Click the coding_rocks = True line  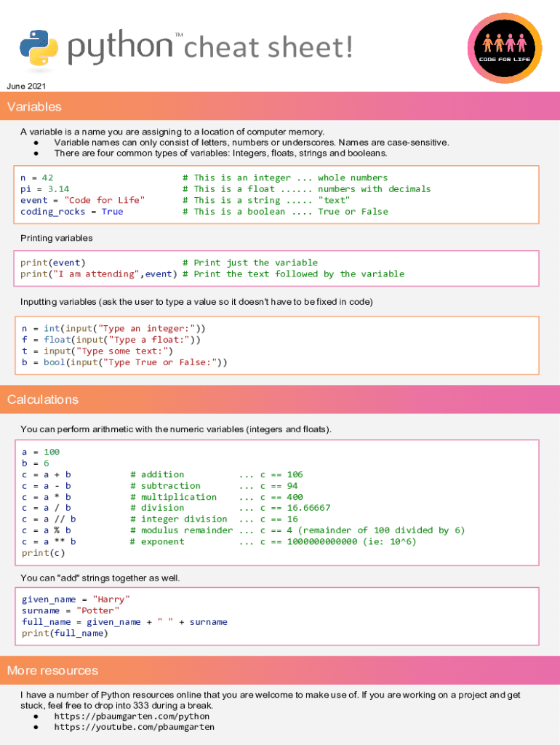coord(72,212)
